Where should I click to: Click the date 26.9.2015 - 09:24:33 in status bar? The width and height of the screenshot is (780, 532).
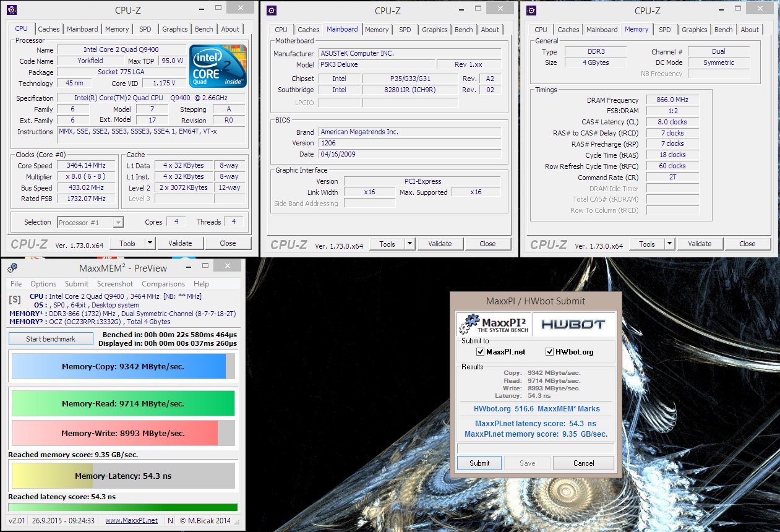[x=64, y=520]
